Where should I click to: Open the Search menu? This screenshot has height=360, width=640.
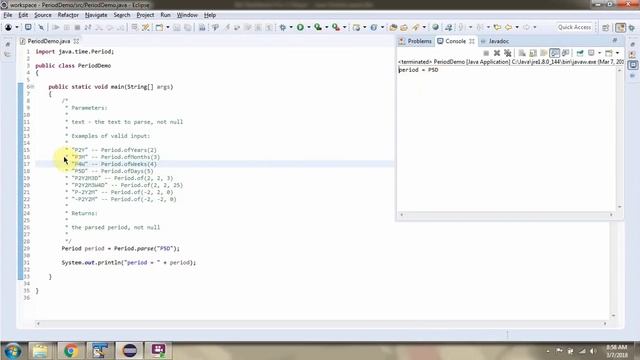pyautogui.click(x=122, y=15)
